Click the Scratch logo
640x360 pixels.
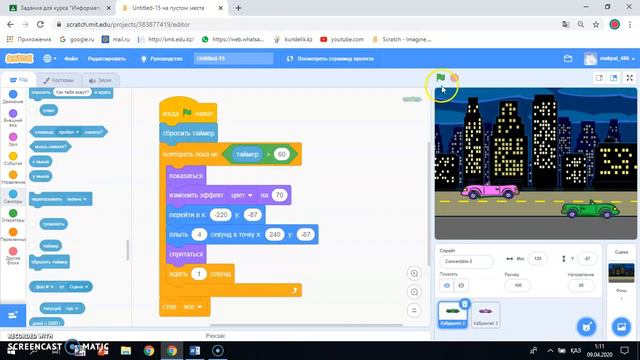19,58
